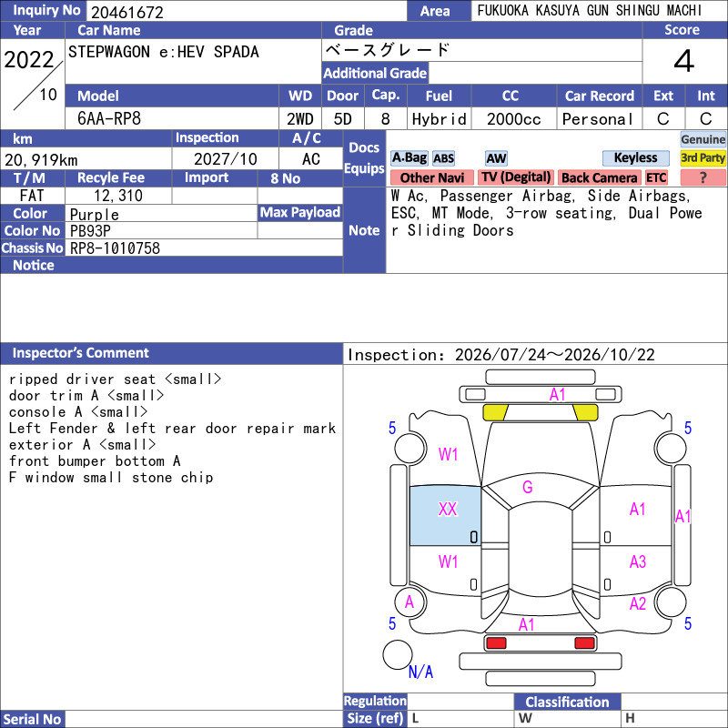Click the Inquiry No value 20461672
Image resolution: width=728 pixels, height=728 pixels.
click(127, 13)
